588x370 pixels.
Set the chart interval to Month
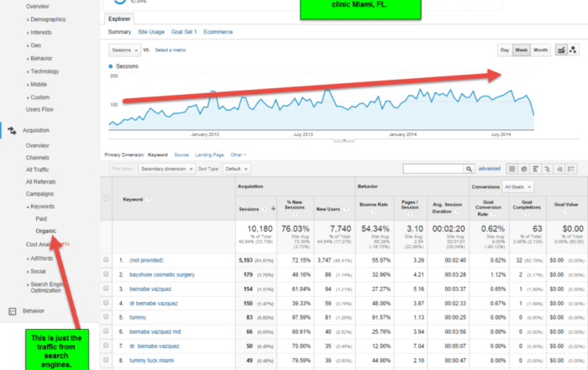coord(541,50)
